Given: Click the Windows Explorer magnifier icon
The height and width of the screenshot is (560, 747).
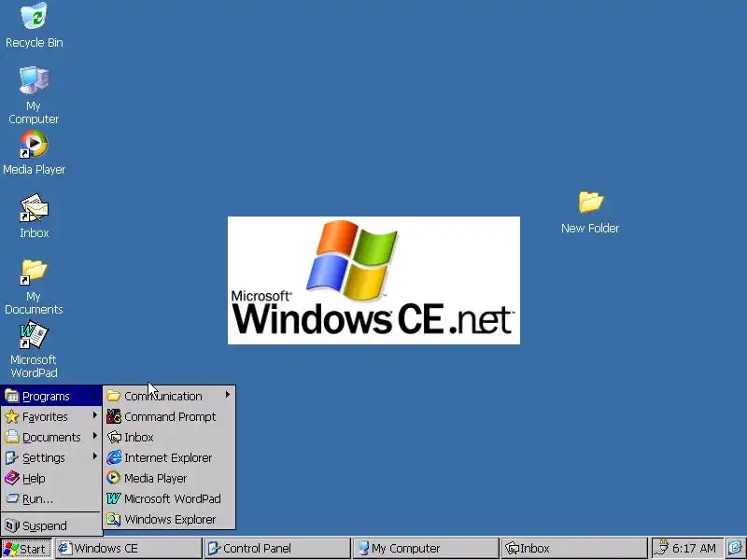Looking at the screenshot, I should tap(114, 519).
